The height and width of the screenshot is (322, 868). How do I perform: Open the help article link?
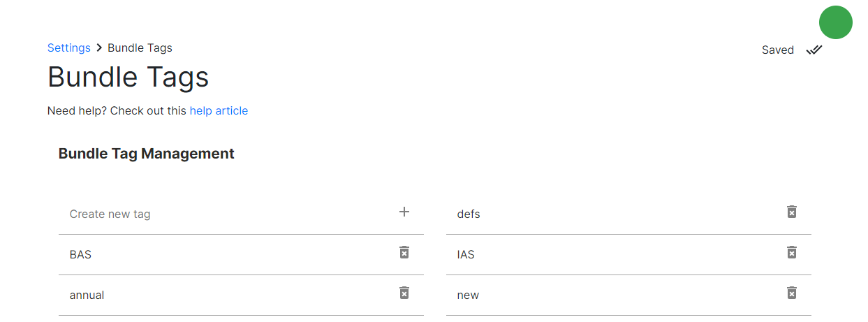pyautogui.click(x=219, y=110)
